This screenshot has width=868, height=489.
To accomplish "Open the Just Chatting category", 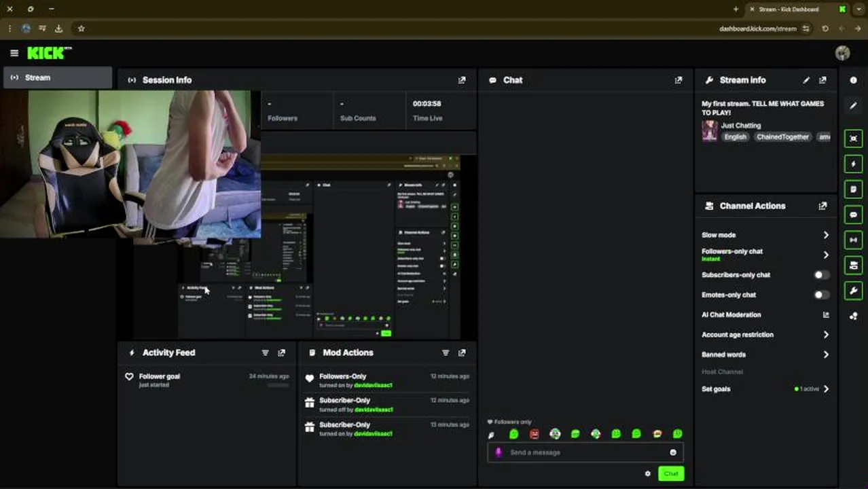I will point(741,126).
